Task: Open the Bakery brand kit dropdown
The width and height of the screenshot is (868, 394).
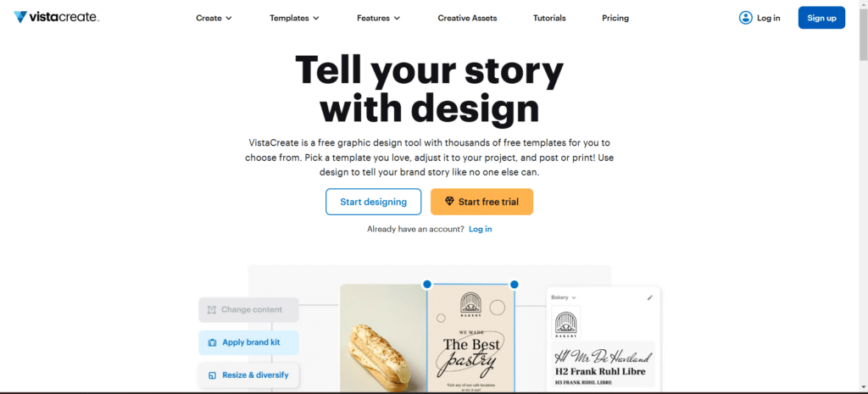Action: 564,297
